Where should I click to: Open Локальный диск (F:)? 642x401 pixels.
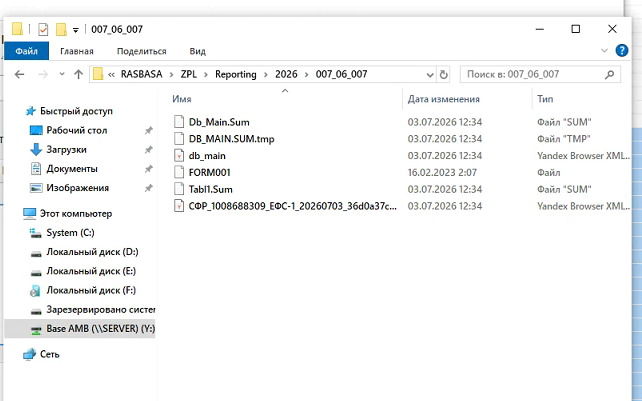point(91,290)
